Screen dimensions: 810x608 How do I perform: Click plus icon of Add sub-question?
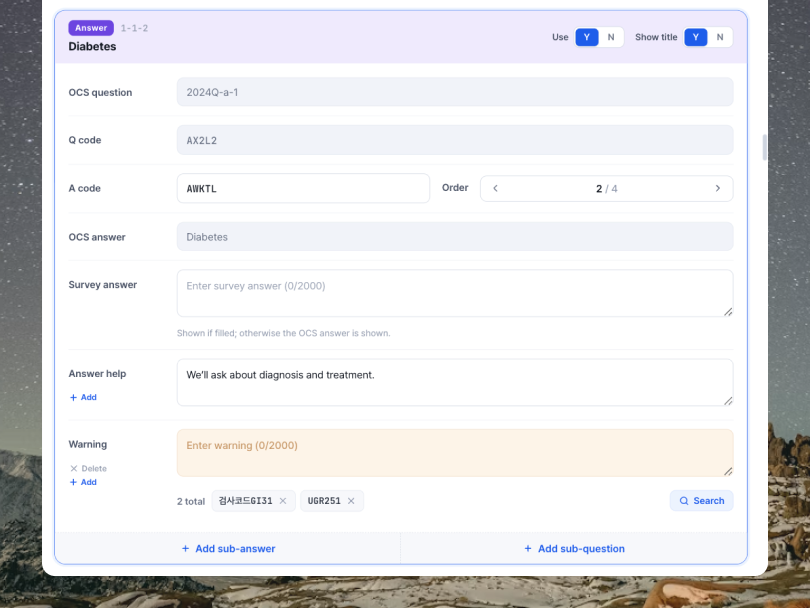527,549
